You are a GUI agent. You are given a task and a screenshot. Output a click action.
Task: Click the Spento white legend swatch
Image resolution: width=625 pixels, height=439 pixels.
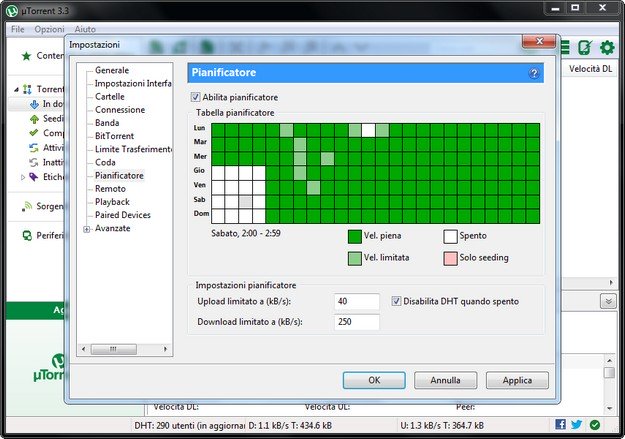[x=450, y=236]
